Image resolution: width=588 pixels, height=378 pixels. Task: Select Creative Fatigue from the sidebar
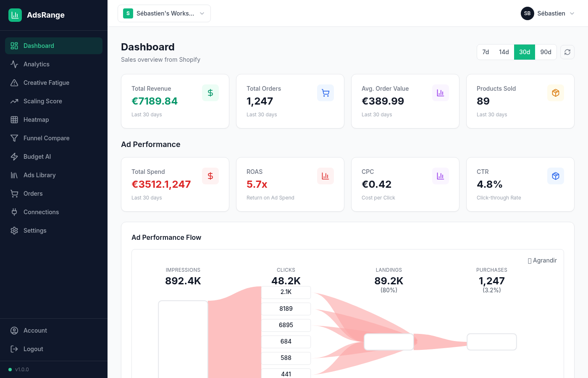point(46,82)
